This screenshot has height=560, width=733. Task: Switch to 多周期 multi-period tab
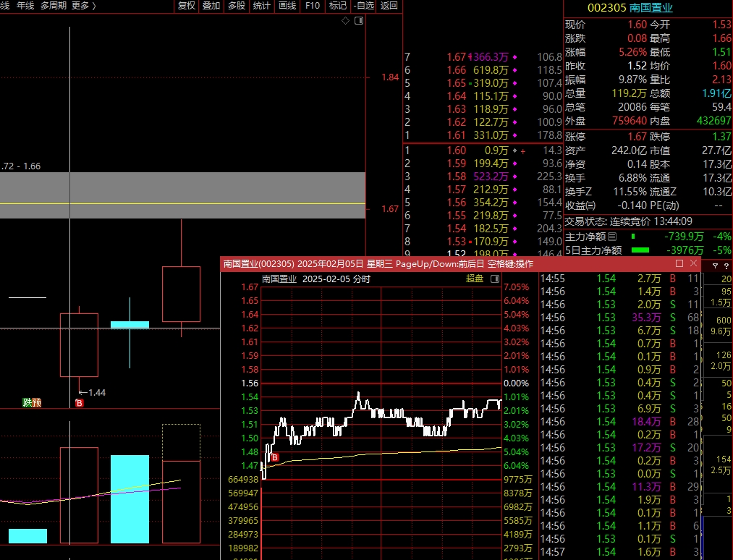click(54, 6)
